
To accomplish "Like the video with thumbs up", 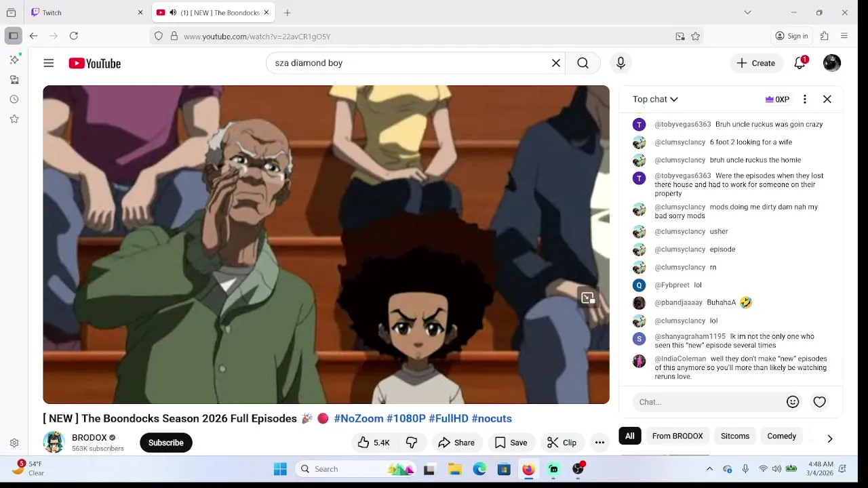I will [374, 443].
